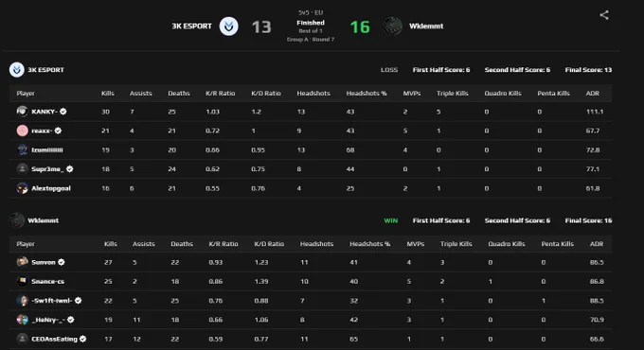The width and height of the screenshot is (644, 350).
Task: Open Alextopgoal player profile link
Action: pyautogui.click(x=51, y=188)
